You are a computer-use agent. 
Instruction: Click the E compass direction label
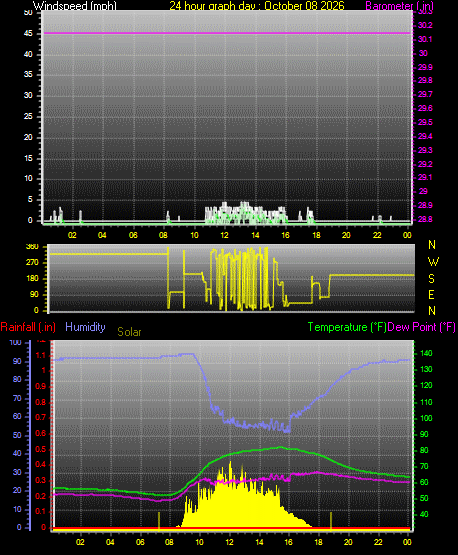[431, 294]
